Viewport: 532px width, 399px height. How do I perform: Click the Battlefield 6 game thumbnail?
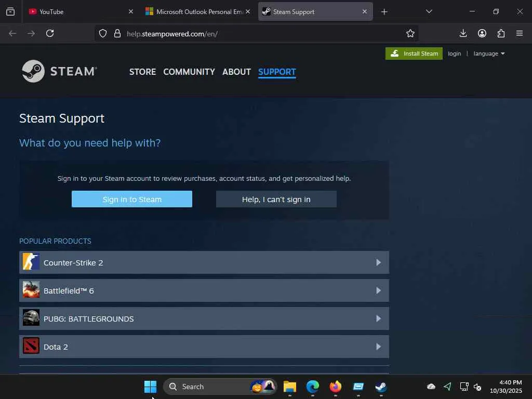(31, 290)
